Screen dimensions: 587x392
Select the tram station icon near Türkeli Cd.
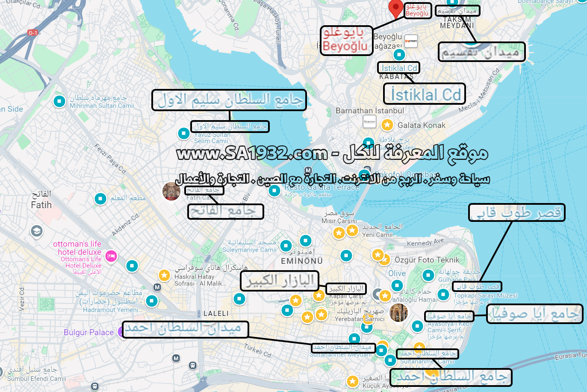coord(193,365)
